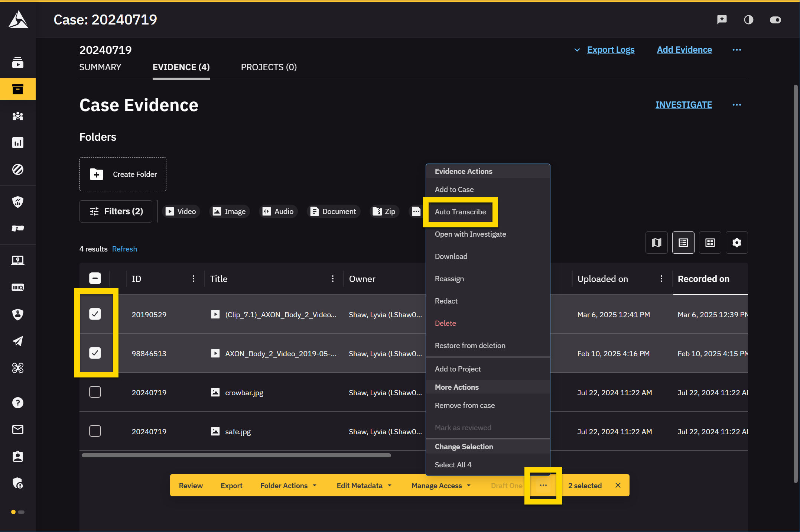
Task: Expand the Manage Access dropdown
Action: point(440,486)
